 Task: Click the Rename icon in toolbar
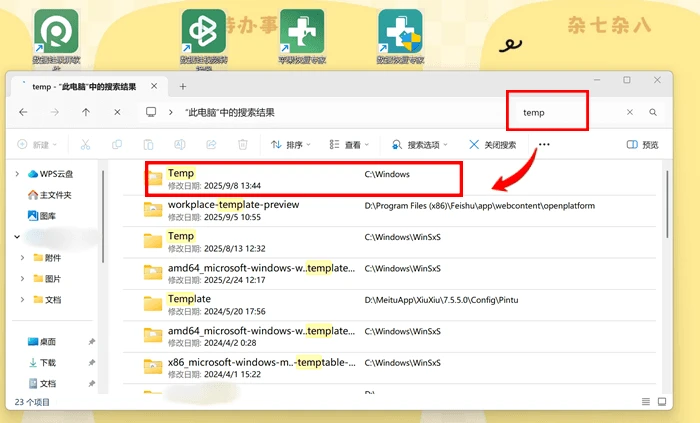pyautogui.click(x=179, y=145)
